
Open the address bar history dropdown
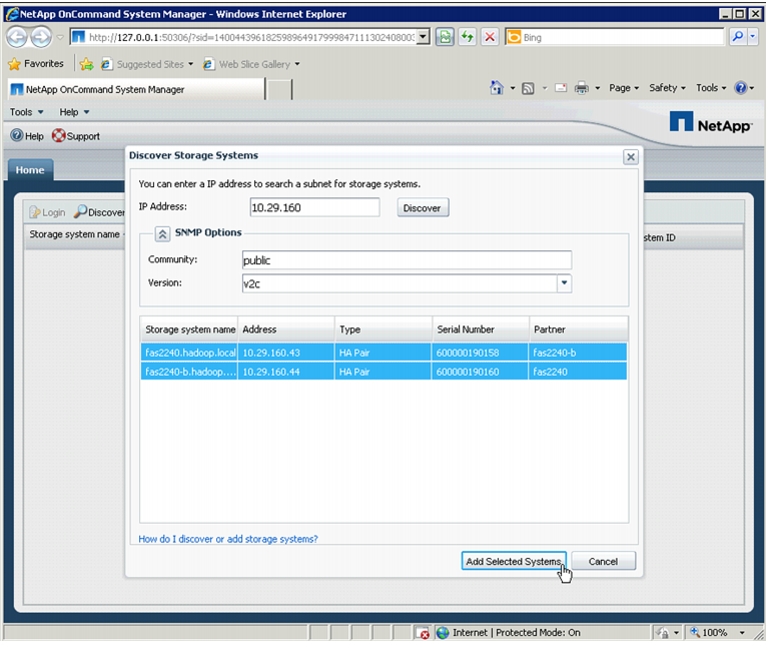[423, 37]
